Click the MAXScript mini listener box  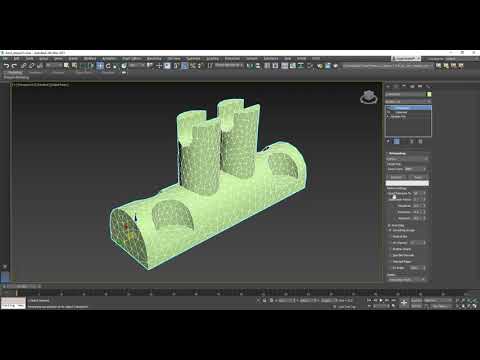pos(13,303)
